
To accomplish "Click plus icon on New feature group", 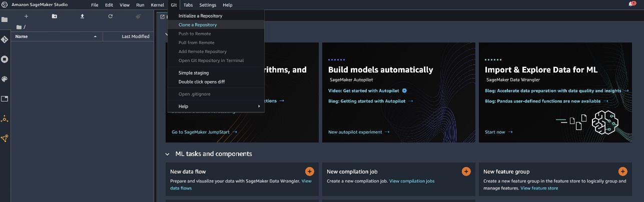I will click(x=622, y=171).
